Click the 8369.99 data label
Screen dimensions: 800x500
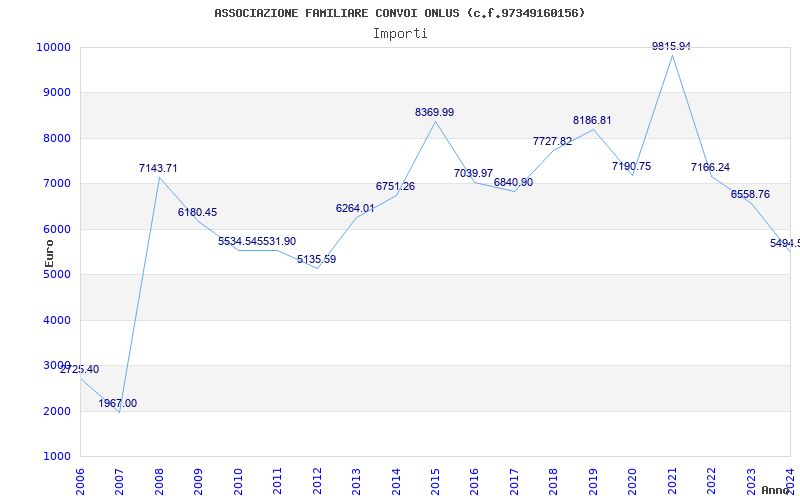tap(434, 112)
